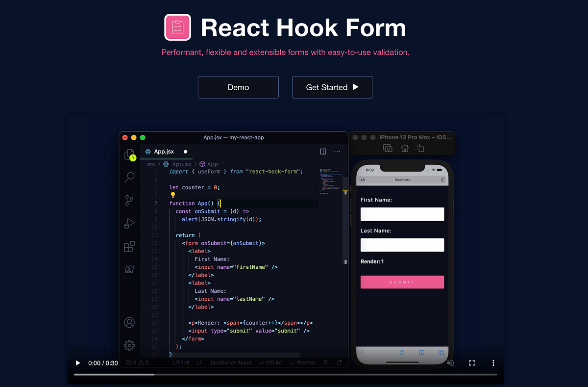Select the App.jsx editor tab
The height and width of the screenshot is (387, 588).
[x=167, y=152]
